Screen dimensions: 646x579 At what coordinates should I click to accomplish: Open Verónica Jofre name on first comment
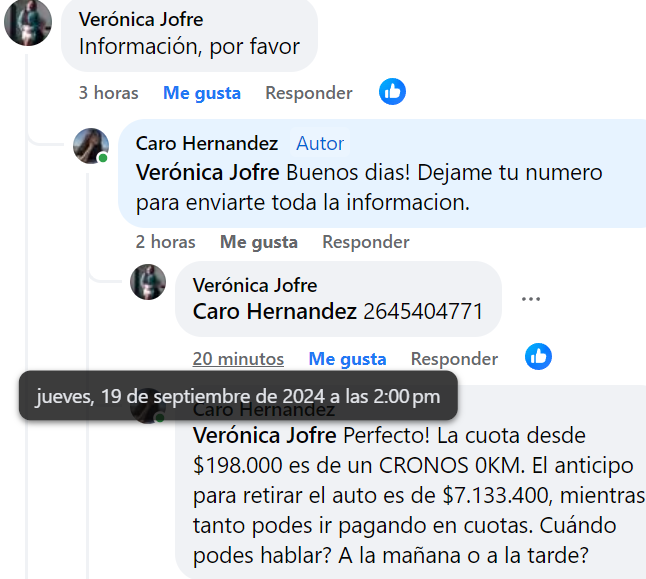pyautogui.click(x=141, y=19)
